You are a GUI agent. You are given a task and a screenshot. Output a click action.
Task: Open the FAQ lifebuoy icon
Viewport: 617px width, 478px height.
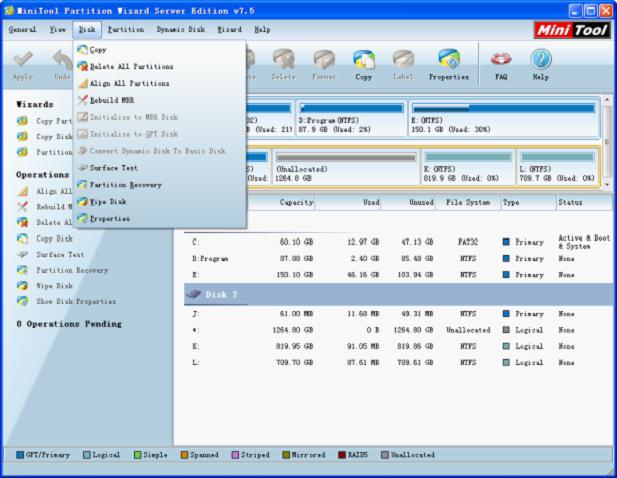coord(501,59)
